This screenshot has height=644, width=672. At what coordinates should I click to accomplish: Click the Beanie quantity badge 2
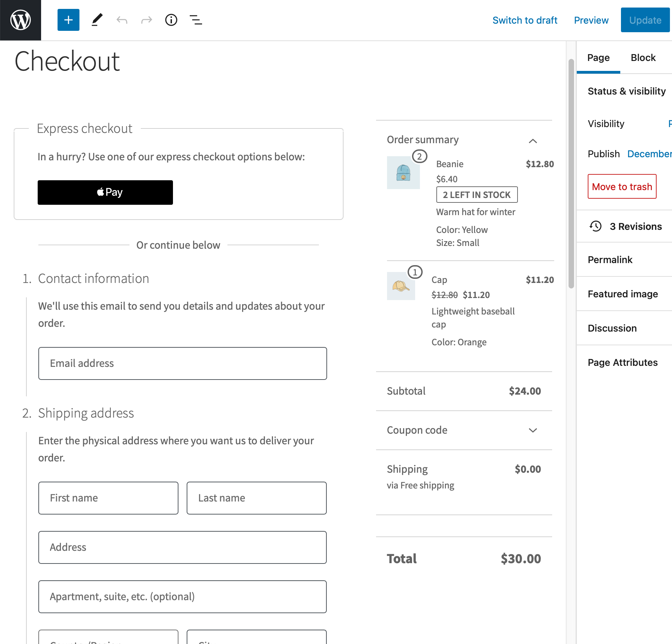[x=419, y=157]
